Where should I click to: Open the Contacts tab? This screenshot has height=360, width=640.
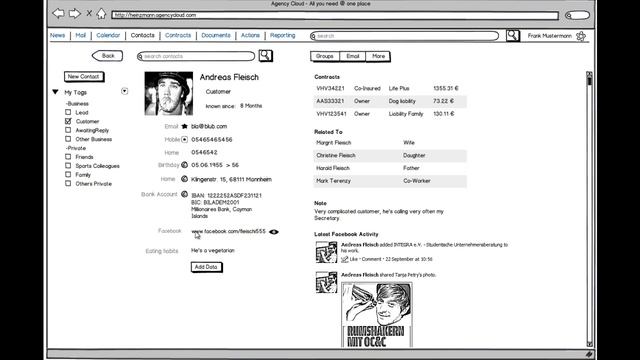tap(142, 36)
